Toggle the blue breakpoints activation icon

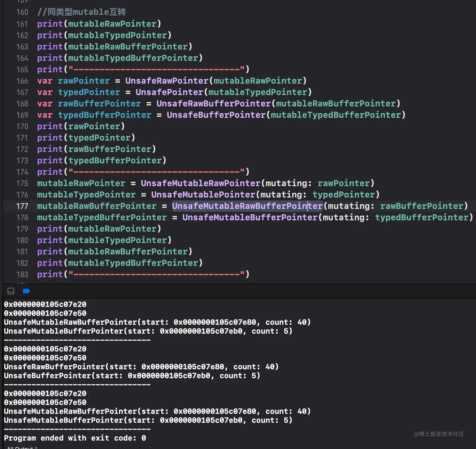click(26, 291)
